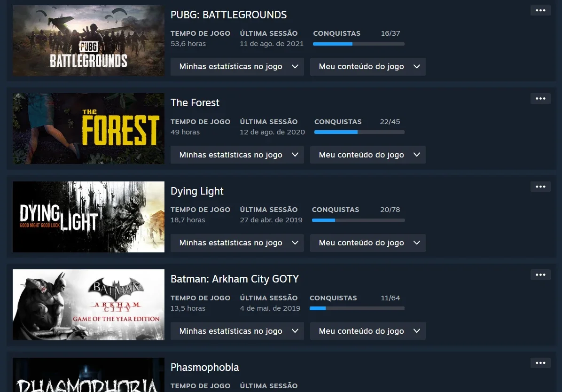Open the PUBG: BATTLEGROUNDS title link
The height and width of the screenshot is (392, 562).
tap(228, 15)
